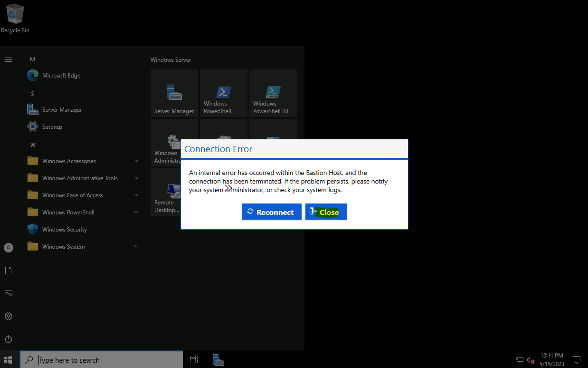Viewport: 588px width, 368px height.
Task: Click the network icon in system tray
Action: pos(520,360)
